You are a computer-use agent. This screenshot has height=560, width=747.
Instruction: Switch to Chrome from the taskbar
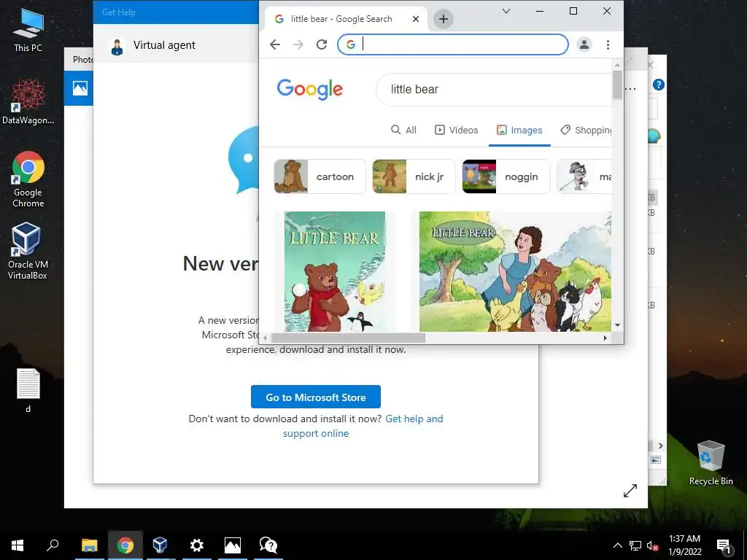click(x=125, y=545)
